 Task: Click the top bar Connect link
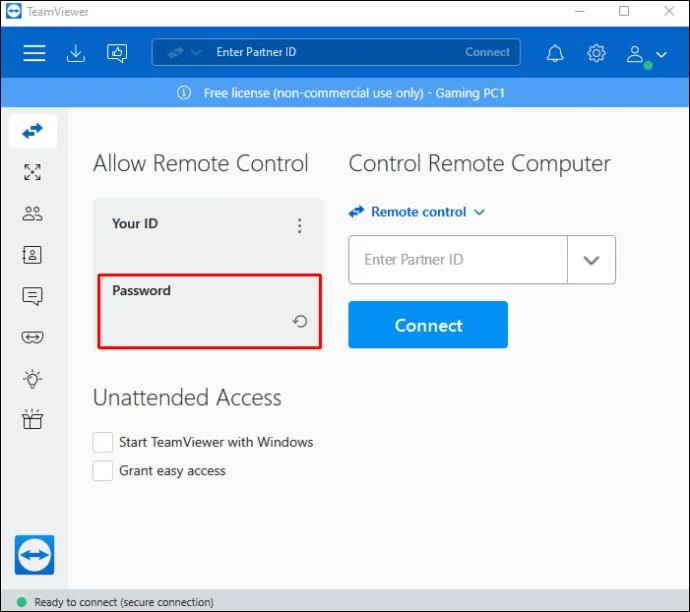coord(487,52)
